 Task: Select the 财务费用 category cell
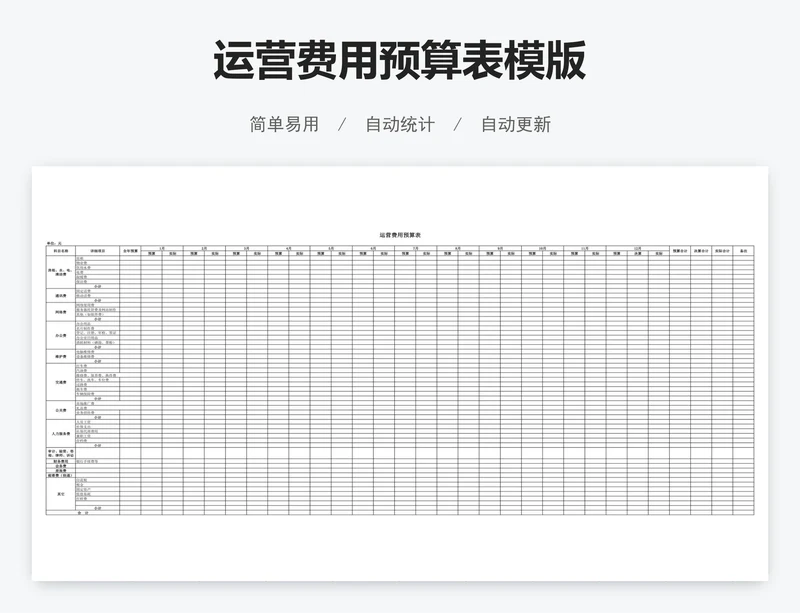click(61, 461)
